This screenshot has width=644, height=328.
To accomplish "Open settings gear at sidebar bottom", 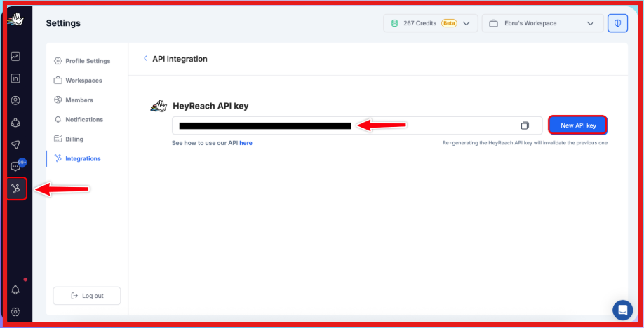I will (x=15, y=312).
